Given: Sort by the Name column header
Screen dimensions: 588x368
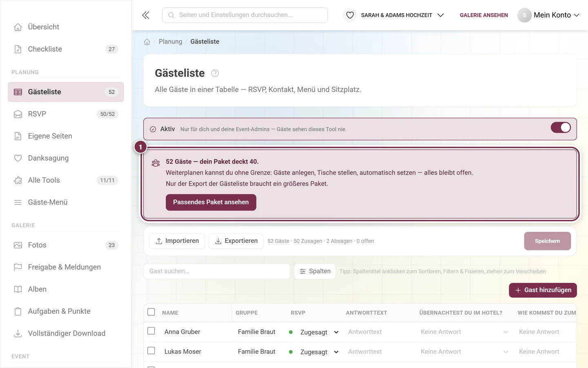Looking at the screenshot, I should [x=170, y=313].
